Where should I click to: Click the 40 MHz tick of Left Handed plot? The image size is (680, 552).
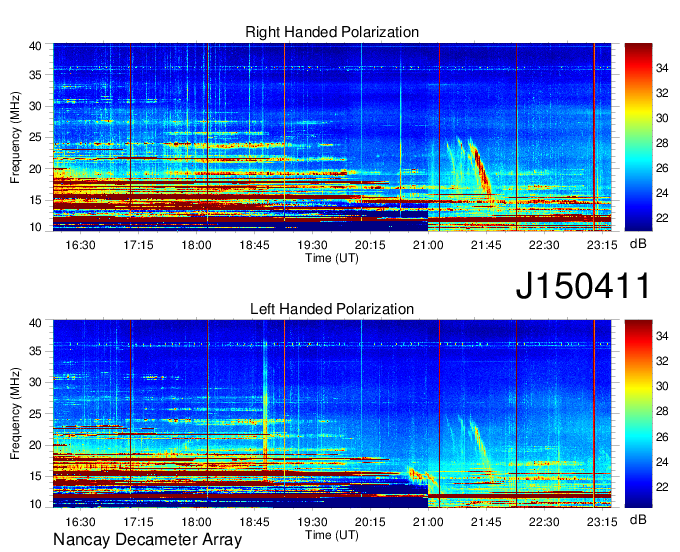(x=35, y=323)
